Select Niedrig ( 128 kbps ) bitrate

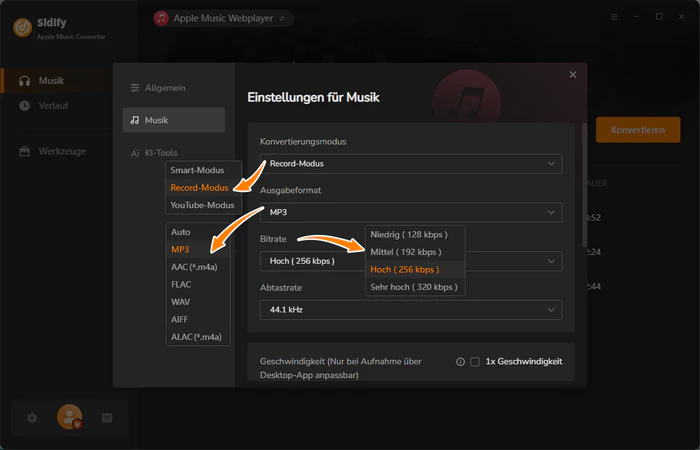coord(415,235)
